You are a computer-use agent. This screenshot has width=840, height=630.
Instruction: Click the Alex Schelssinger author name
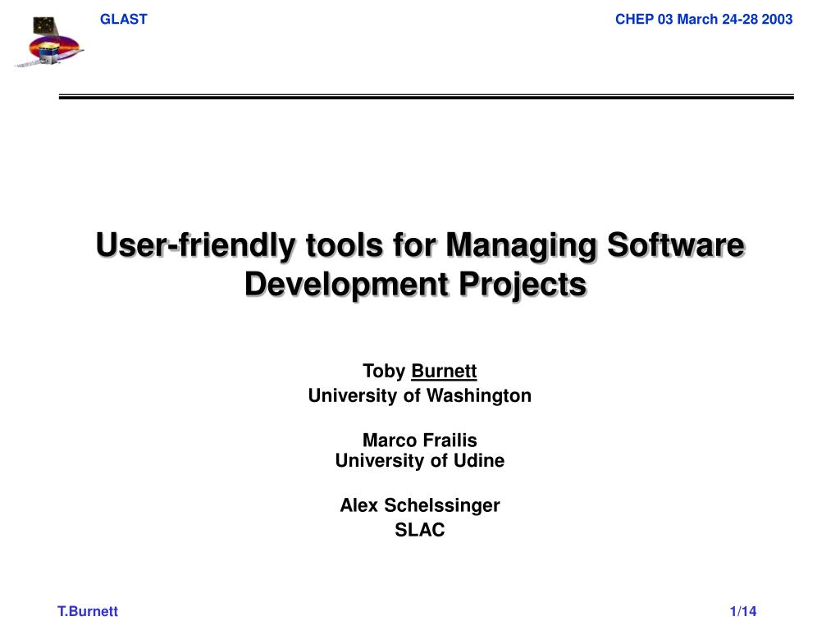(419, 505)
